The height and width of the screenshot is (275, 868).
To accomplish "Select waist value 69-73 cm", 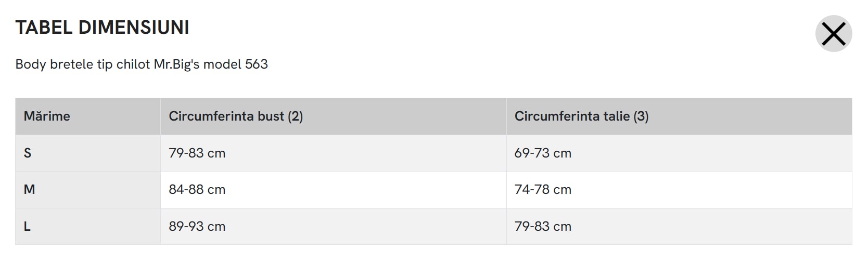I will [543, 153].
